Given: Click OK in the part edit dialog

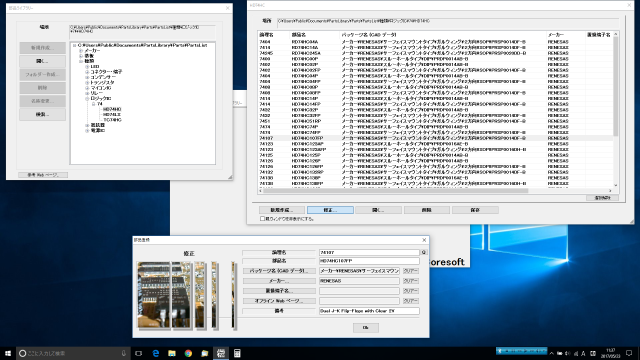Looking at the screenshot, I should (x=366, y=327).
